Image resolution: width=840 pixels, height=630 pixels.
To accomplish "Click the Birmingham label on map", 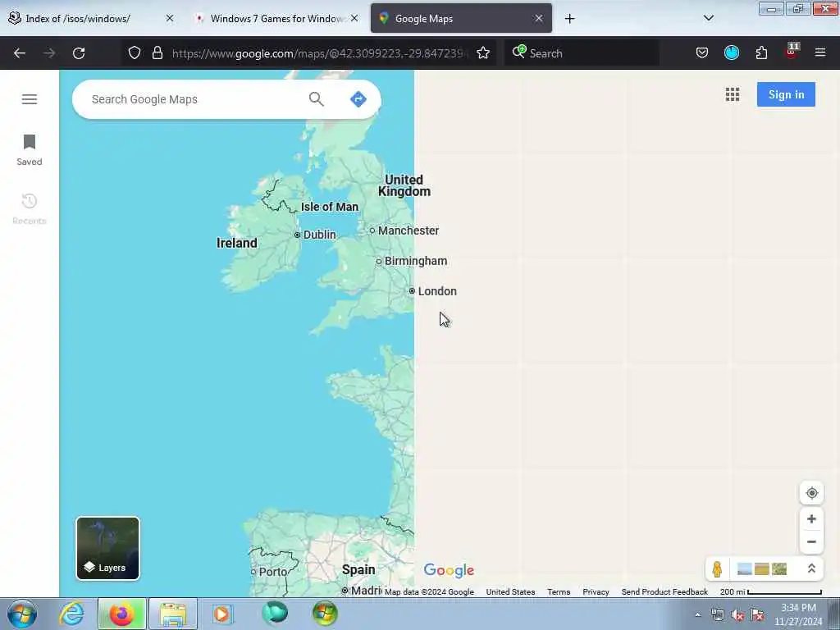I will (416, 261).
